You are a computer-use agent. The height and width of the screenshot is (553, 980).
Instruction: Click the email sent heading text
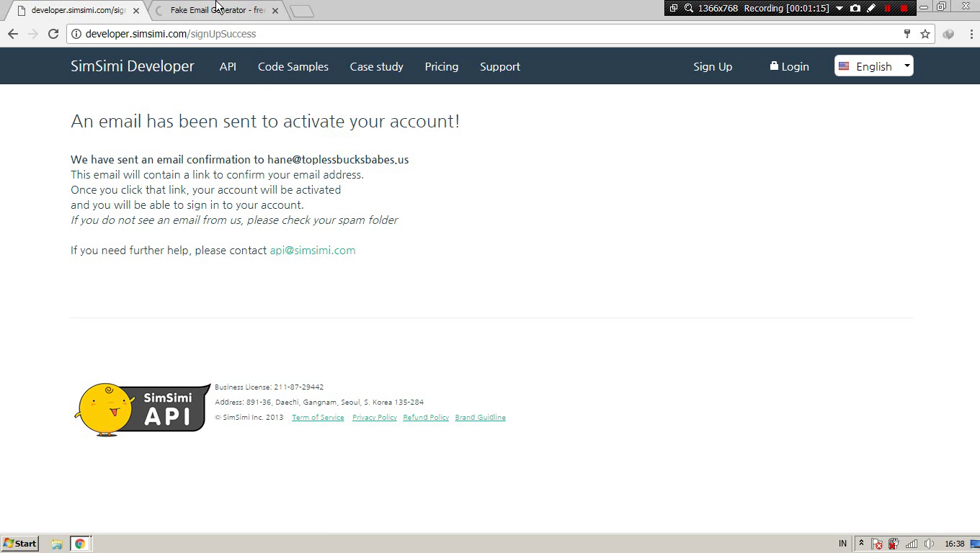coord(265,121)
